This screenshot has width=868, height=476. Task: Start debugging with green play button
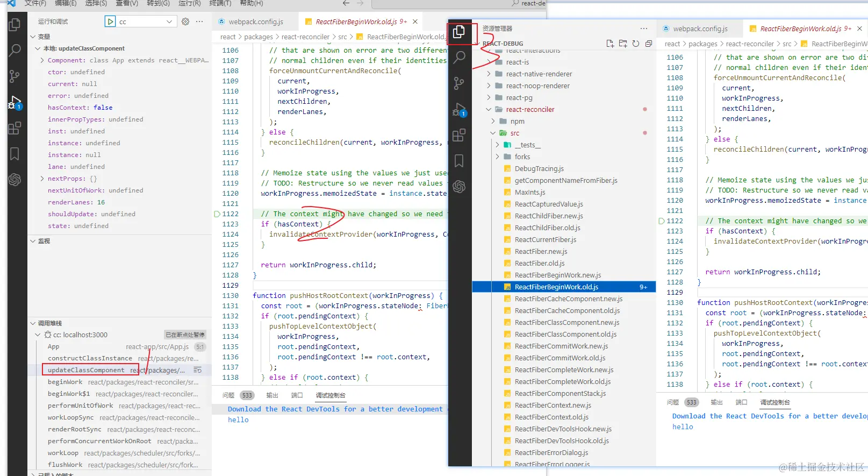[x=110, y=22]
